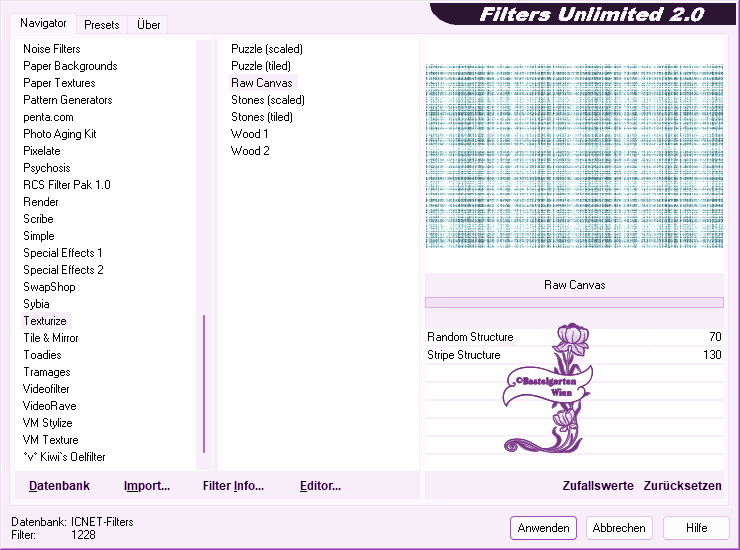Select Sybia category
This screenshot has width=740, height=550.
click(36, 304)
